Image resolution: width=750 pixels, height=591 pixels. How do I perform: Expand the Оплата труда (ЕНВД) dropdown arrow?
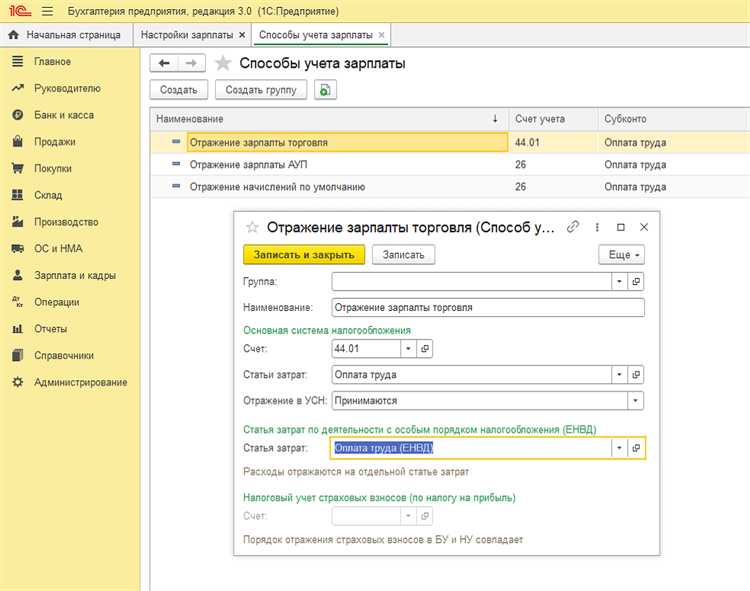[x=619, y=448]
